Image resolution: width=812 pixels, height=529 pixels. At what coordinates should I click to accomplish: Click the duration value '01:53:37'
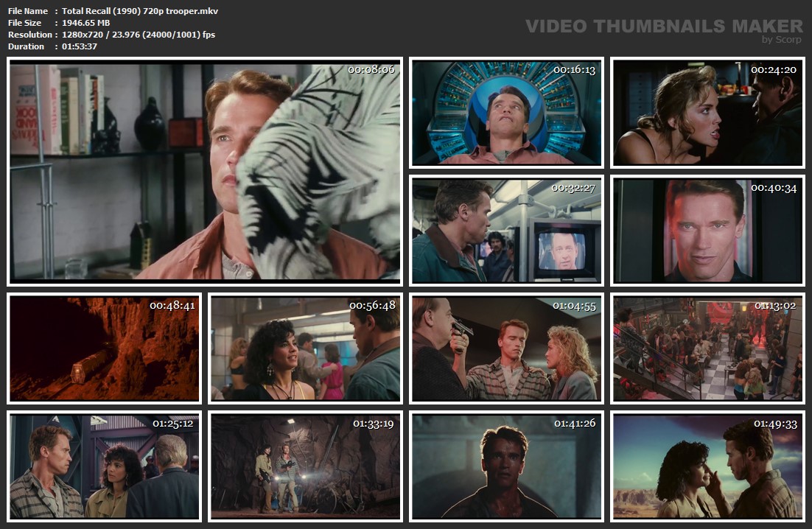(80, 46)
